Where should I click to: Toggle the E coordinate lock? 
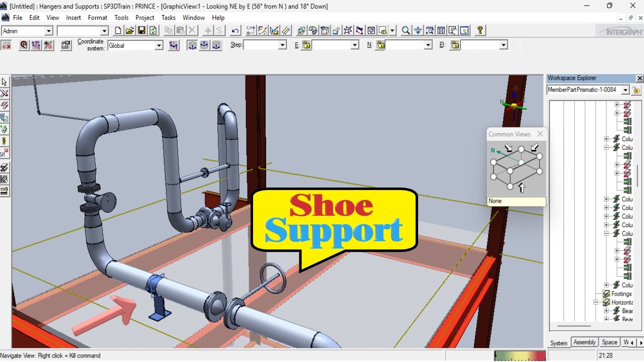pyautogui.click(x=306, y=45)
